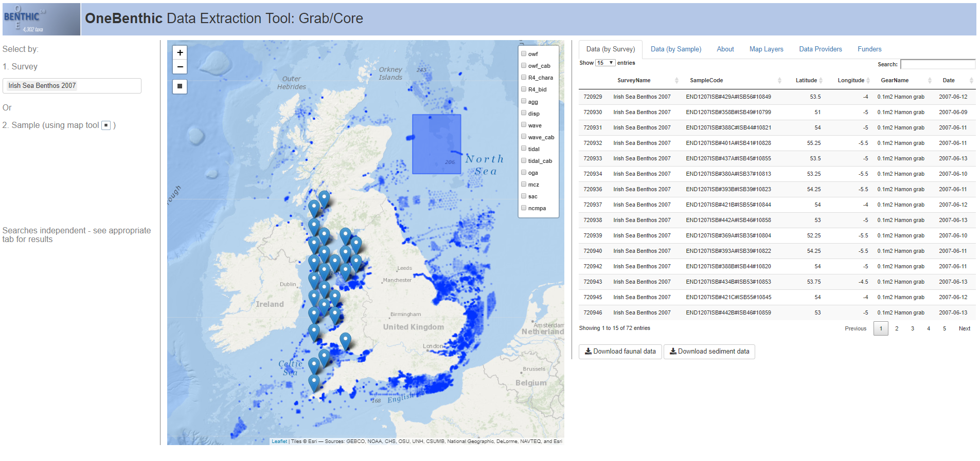This screenshot has width=980, height=461.
Task: Sort table by Latitude column arrows
Action: coord(821,81)
